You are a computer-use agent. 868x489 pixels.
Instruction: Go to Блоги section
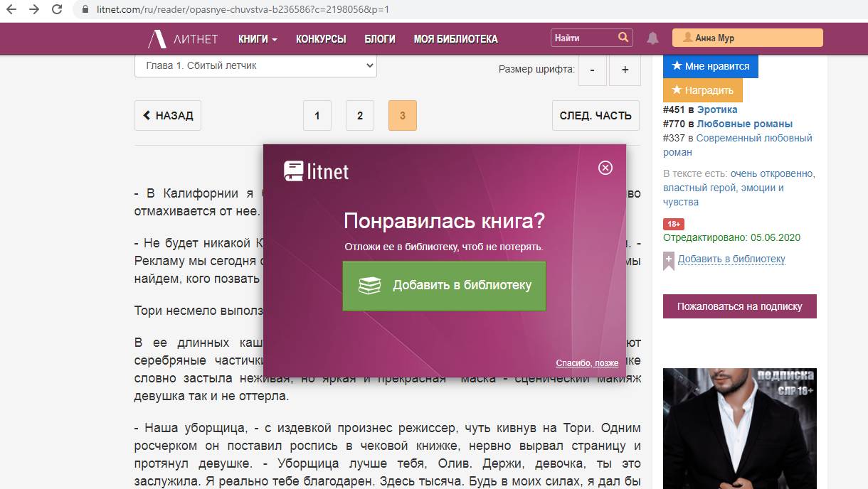coord(379,38)
